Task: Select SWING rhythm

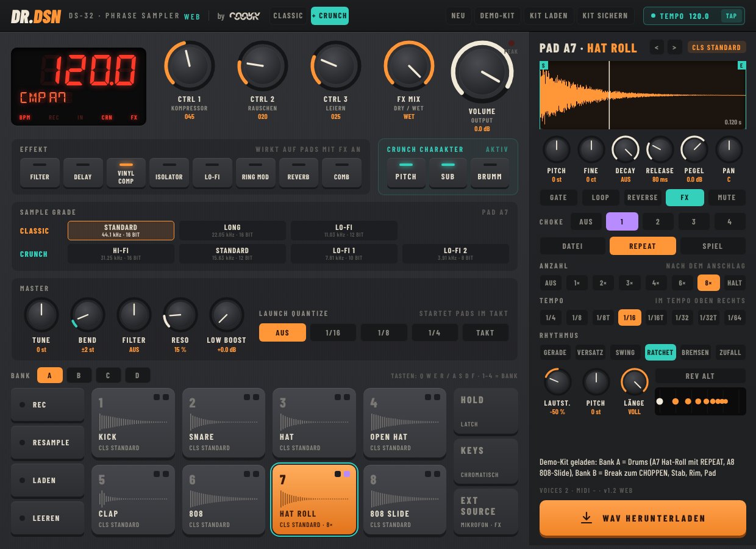Action: 626,352
